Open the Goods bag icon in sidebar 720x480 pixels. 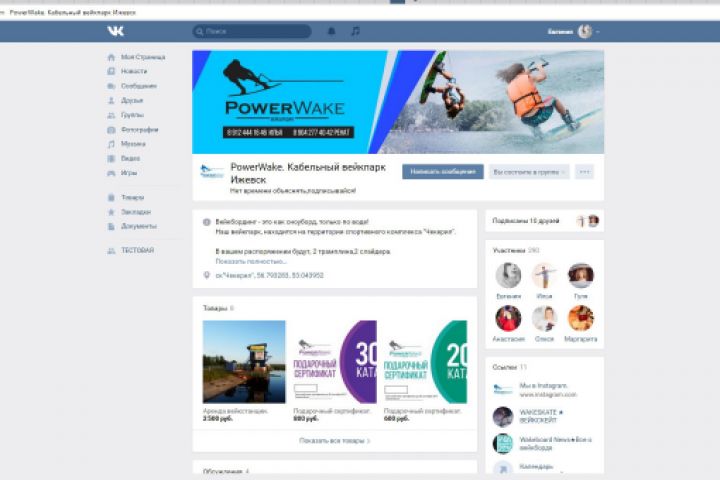pos(111,198)
